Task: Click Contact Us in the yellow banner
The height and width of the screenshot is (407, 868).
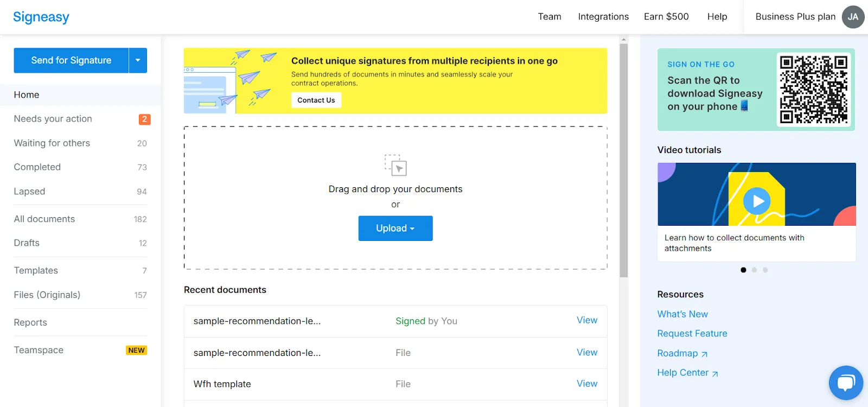Action: 316,100
